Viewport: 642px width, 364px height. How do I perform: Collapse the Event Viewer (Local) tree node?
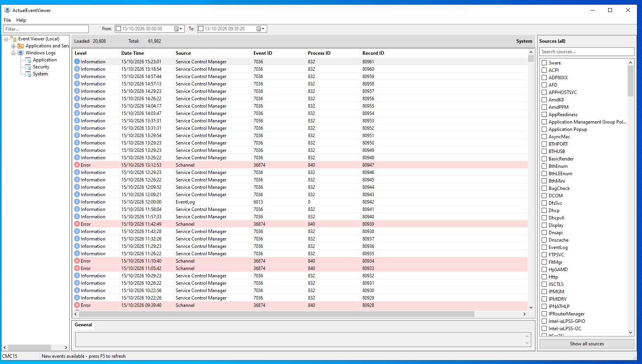6,39
